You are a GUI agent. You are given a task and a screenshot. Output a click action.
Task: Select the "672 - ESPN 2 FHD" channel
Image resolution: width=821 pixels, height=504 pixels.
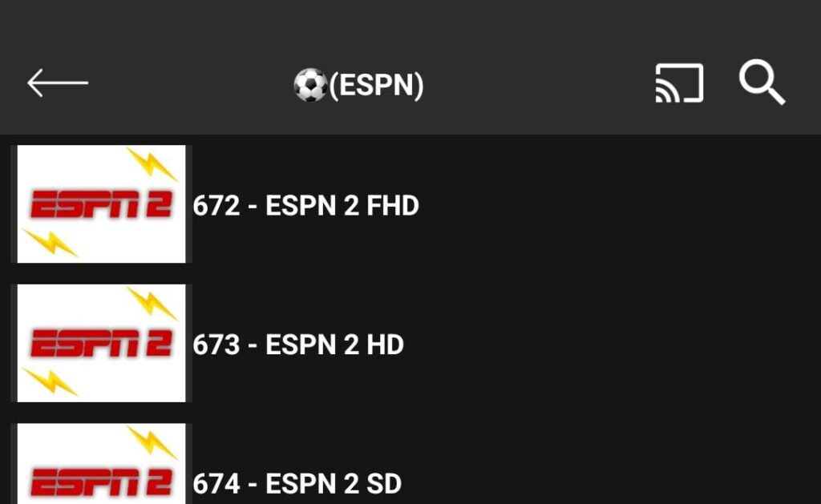click(305, 206)
